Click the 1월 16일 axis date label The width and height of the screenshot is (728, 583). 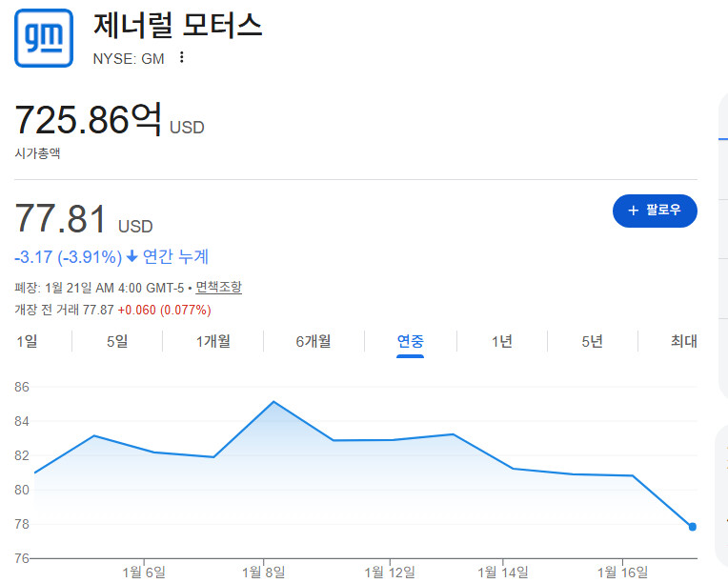pyautogui.click(x=622, y=573)
